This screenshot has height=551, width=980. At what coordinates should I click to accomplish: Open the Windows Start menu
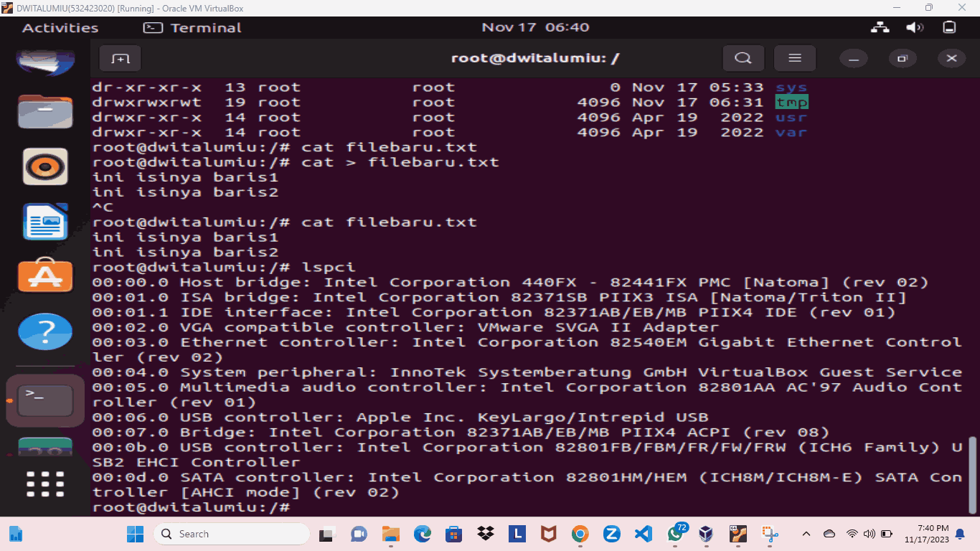(135, 534)
